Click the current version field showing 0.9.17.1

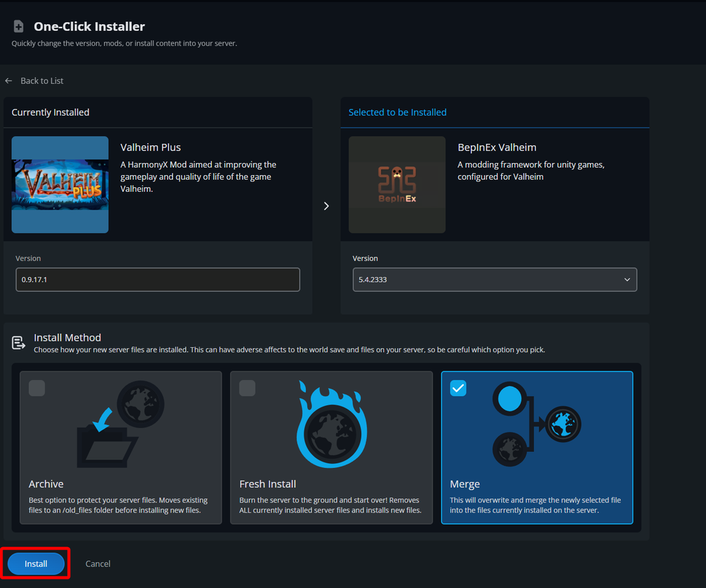click(158, 280)
